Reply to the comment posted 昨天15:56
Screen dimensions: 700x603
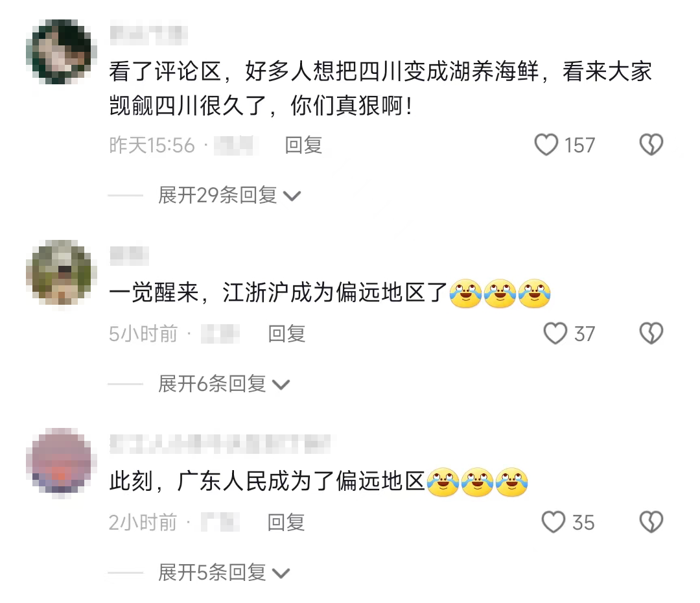click(303, 145)
